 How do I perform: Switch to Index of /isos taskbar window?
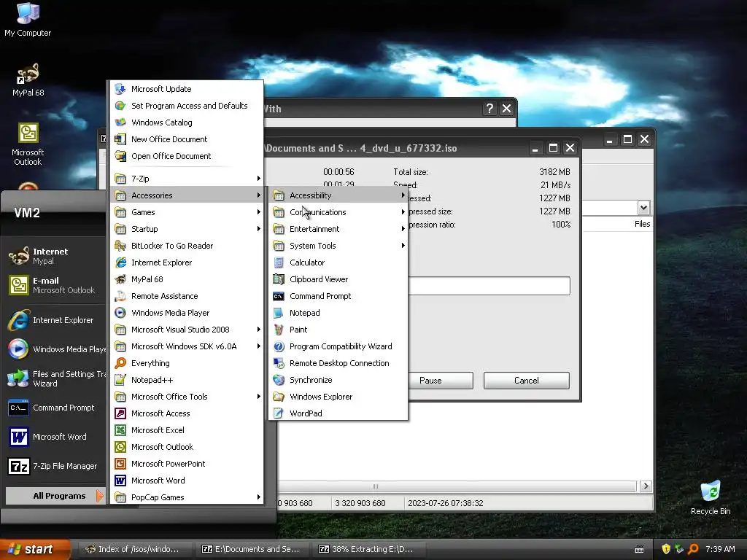135,549
